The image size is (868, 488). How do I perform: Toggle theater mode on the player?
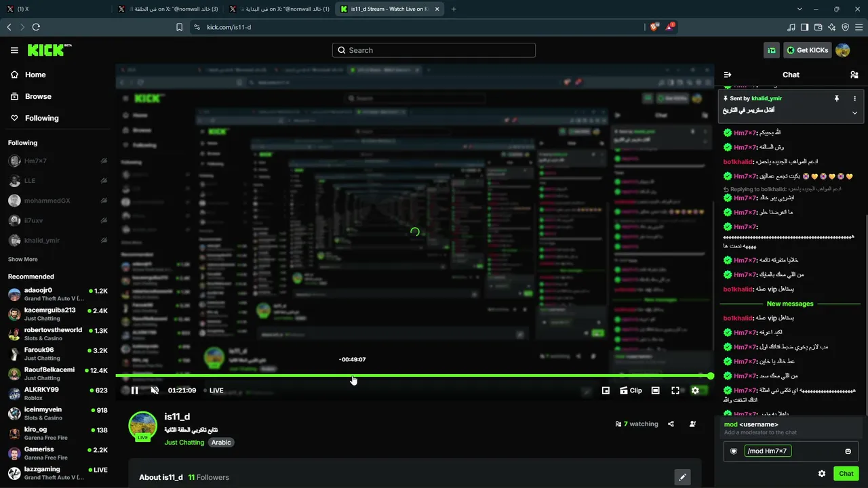655,390
